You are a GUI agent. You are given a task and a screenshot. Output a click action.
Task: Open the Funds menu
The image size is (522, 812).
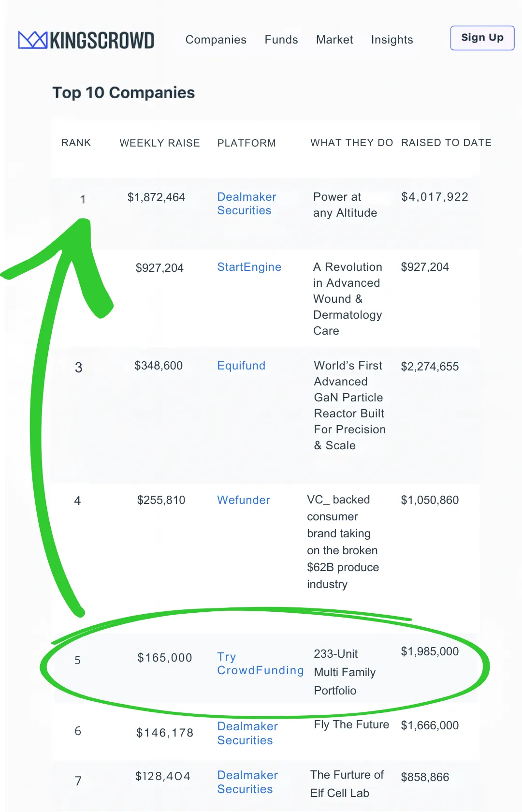point(281,40)
